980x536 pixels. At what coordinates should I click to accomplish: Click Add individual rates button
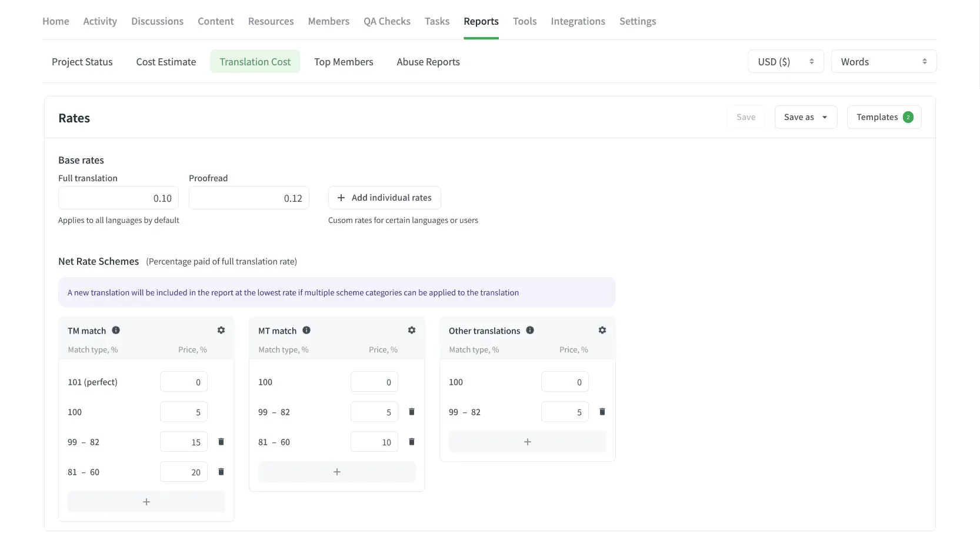[384, 198]
